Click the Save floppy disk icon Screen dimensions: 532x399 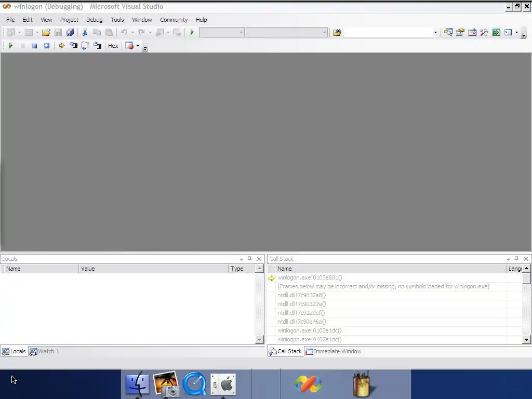click(58, 32)
